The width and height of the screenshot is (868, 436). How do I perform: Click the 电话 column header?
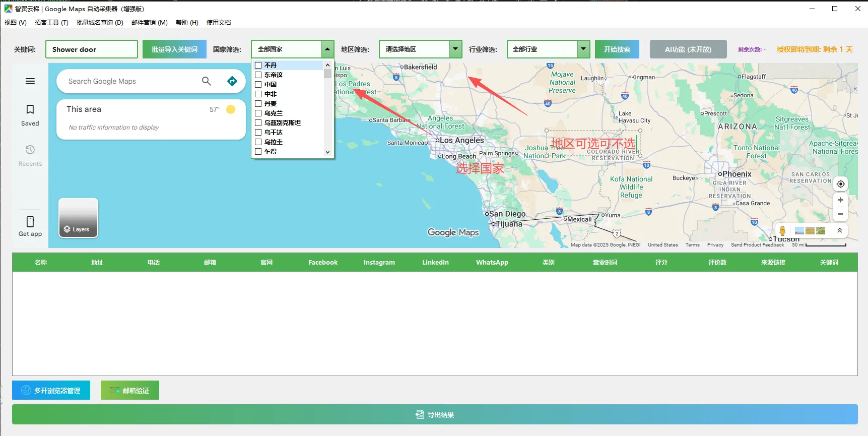154,263
